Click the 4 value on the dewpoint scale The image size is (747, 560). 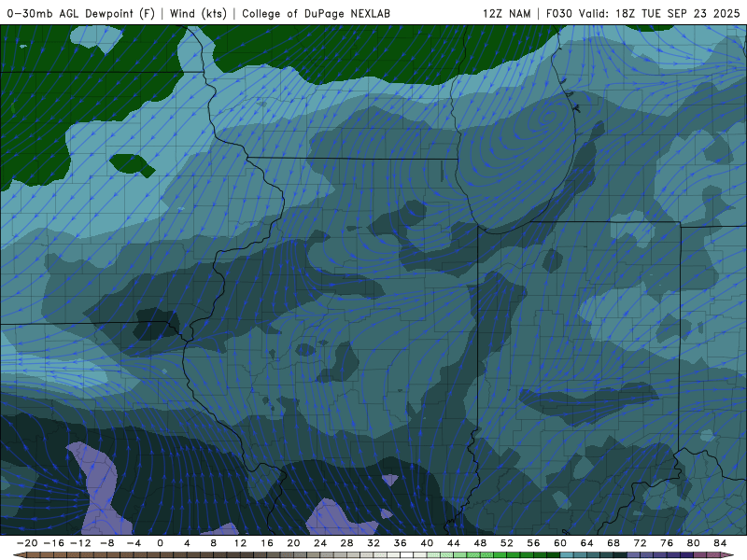pyautogui.click(x=187, y=543)
